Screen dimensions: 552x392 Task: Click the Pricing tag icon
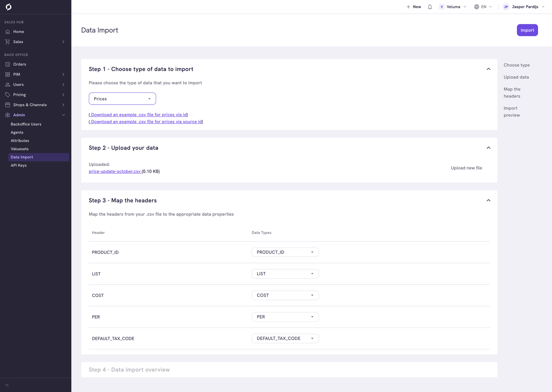click(8, 95)
